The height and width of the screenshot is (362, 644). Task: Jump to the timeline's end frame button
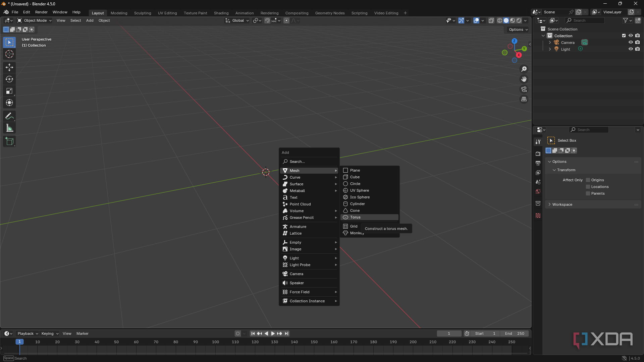[286, 334]
